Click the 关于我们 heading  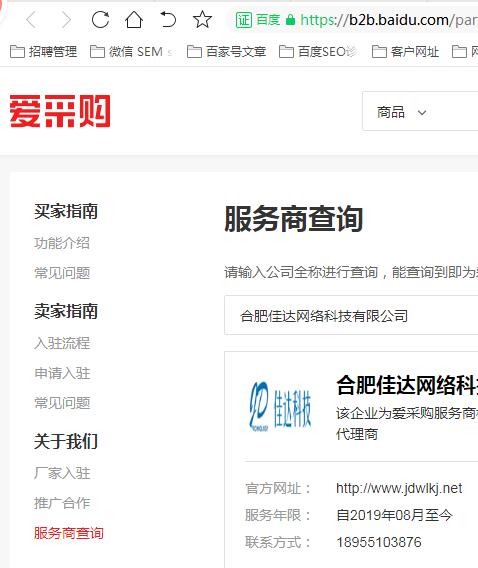tap(66, 441)
